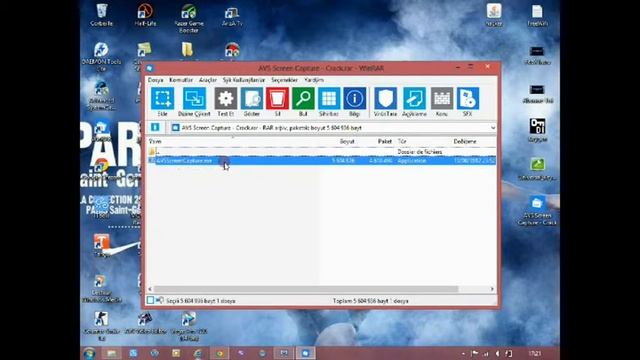Select the parent folder '..' row

point(322,151)
